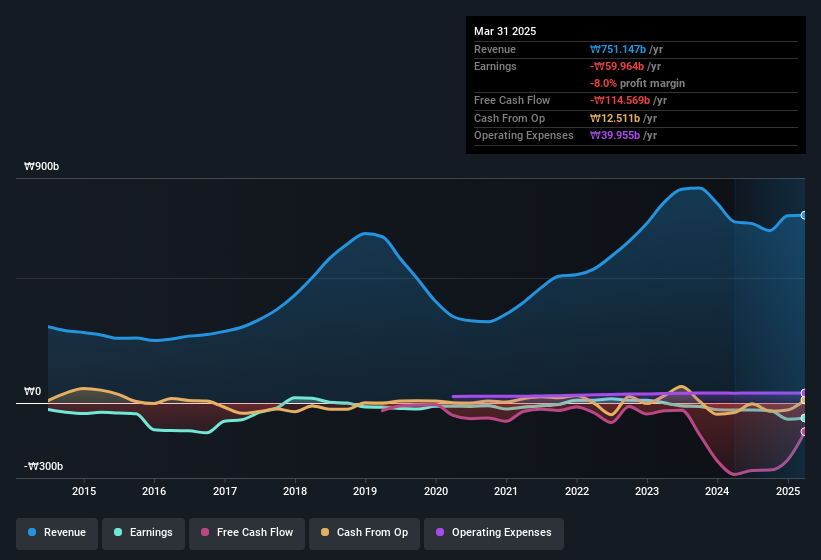Click the ₩39.955b operating expenses value

tap(615, 136)
